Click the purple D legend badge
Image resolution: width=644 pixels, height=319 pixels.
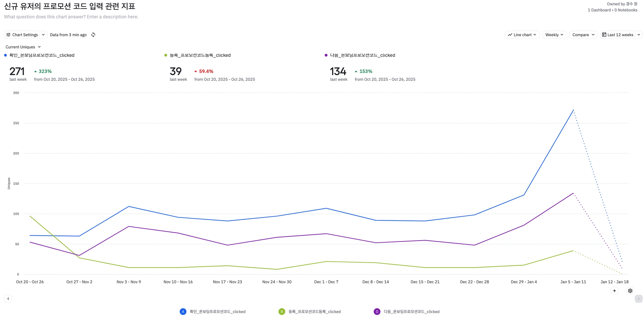tap(377, 311)
